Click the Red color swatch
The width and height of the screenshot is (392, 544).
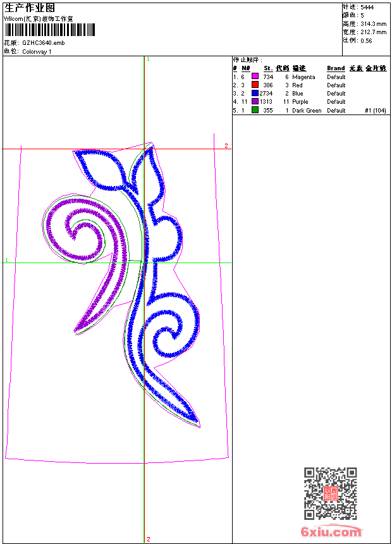click(x=255, y=85)
